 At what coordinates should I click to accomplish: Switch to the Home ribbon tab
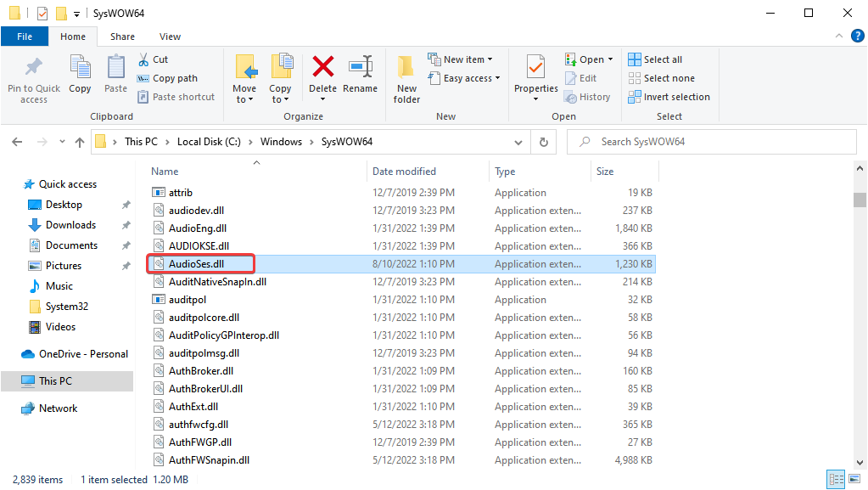point(73,37)
